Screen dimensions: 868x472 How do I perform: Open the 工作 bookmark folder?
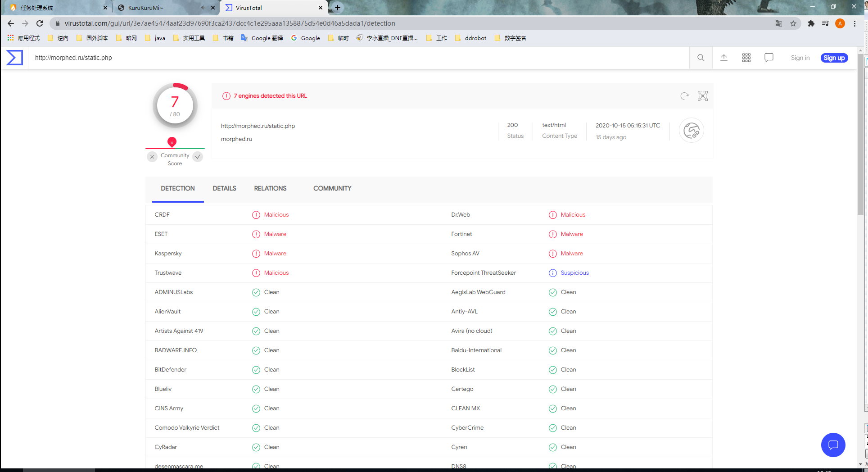tap(437, 38)
